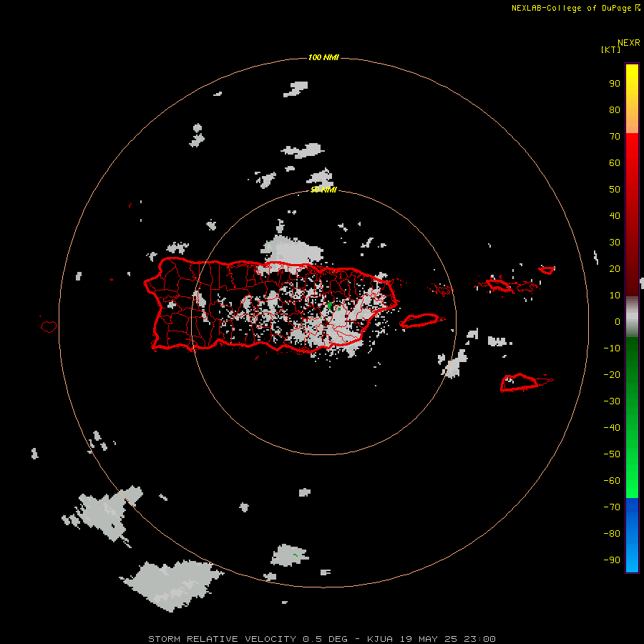Viewport: 644px width, 644px height.
Task: Click the 30 value on the velocity scale
Action: [x=615, y=243]
